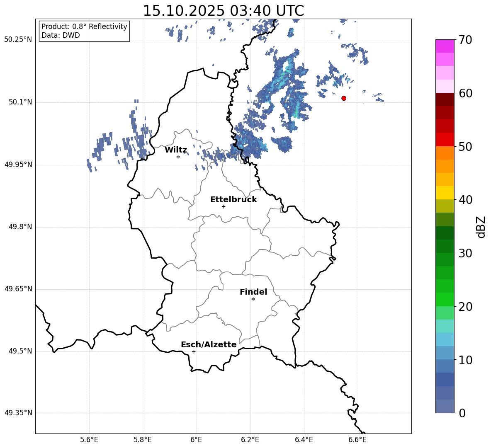
Task: Click the Findel cross marker
Action: (x=253, y=299)
